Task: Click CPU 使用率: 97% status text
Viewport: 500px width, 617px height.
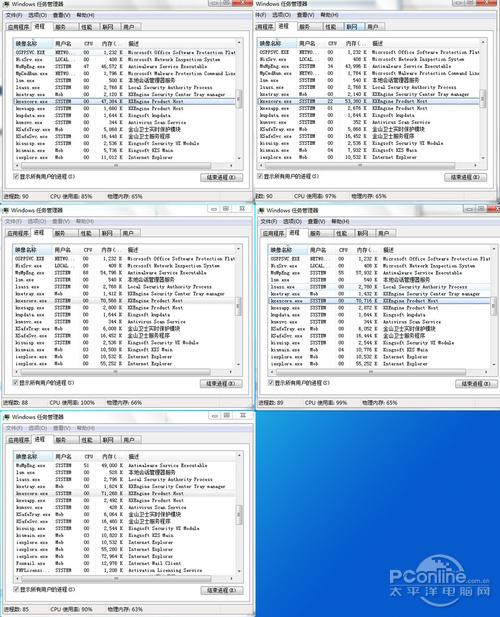Action: pos(315,196)
